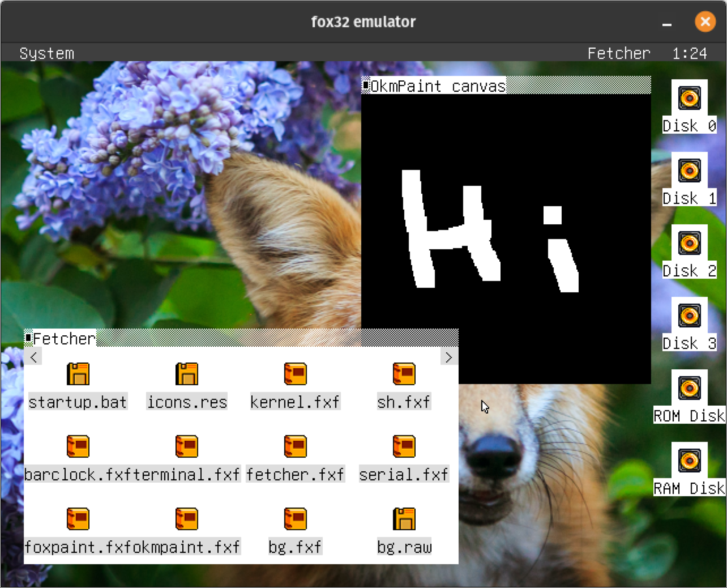Image resolution: width=727 pixels, height=588 pixels.
Task: Launch the serial.fxf icon
Action: click(404, 446)
